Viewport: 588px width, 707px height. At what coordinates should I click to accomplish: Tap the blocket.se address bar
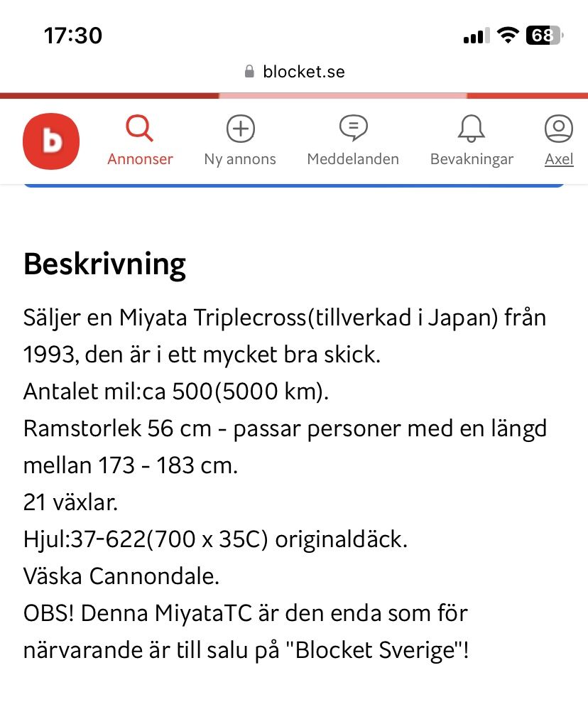tap(303, 72)
